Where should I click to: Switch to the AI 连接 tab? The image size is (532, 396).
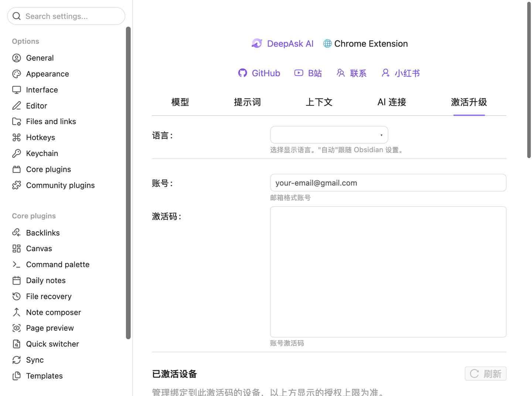pyautogui.click(x=392, y=102)
